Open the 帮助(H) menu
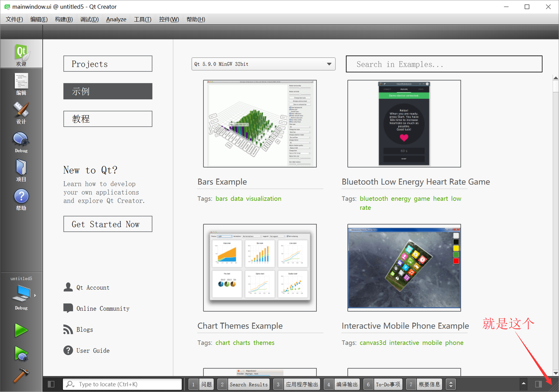The width and height of the screenshot is (559, 392). point(196,19)
